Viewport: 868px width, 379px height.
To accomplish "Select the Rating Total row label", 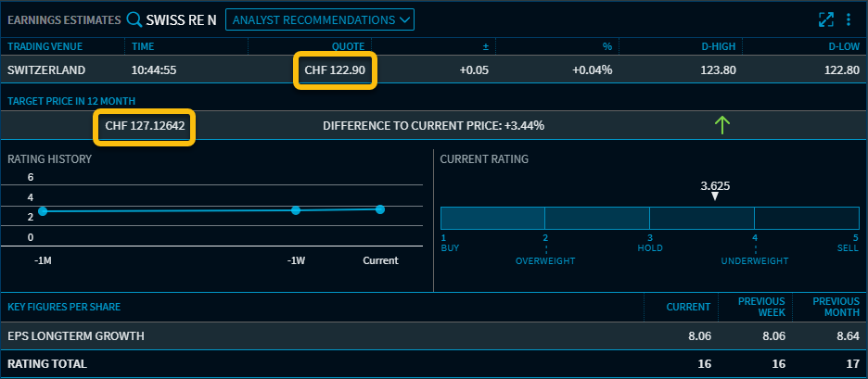I will click(47, 364).
